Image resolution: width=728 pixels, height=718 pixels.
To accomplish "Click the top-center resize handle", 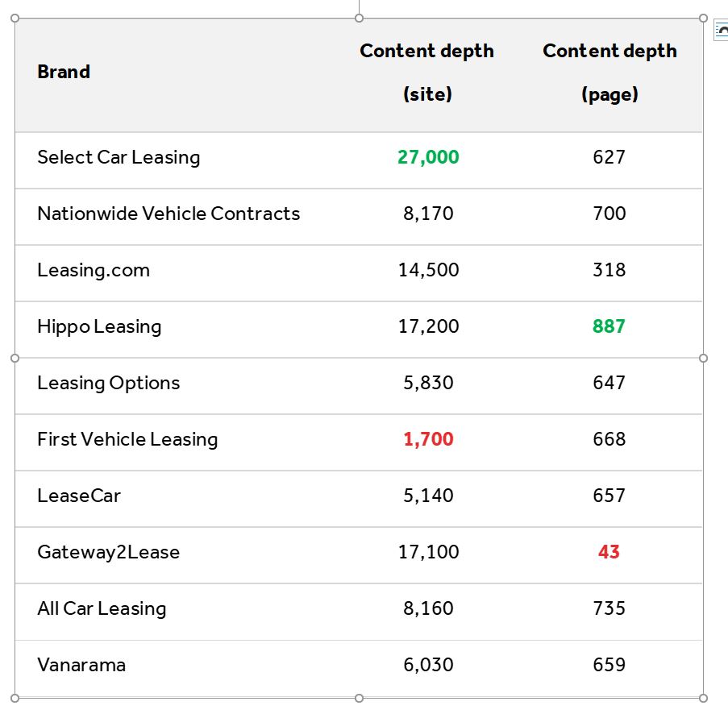I will [359, 18].
